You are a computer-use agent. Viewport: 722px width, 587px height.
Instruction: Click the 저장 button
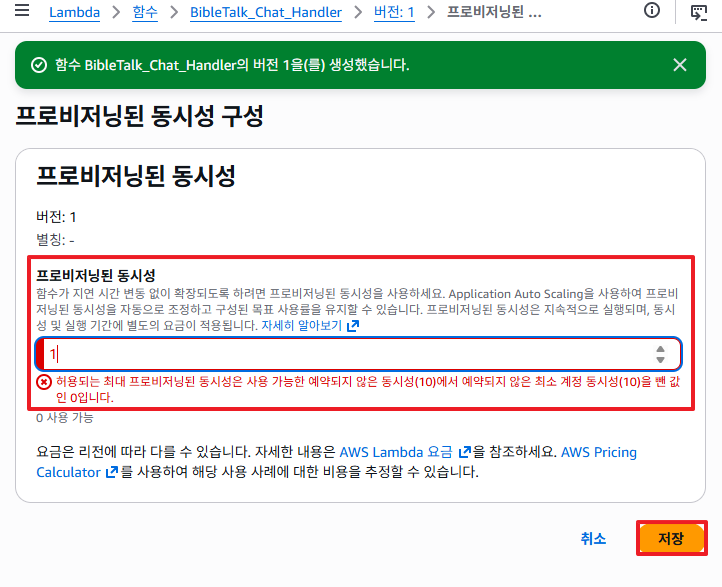[671, 538]
